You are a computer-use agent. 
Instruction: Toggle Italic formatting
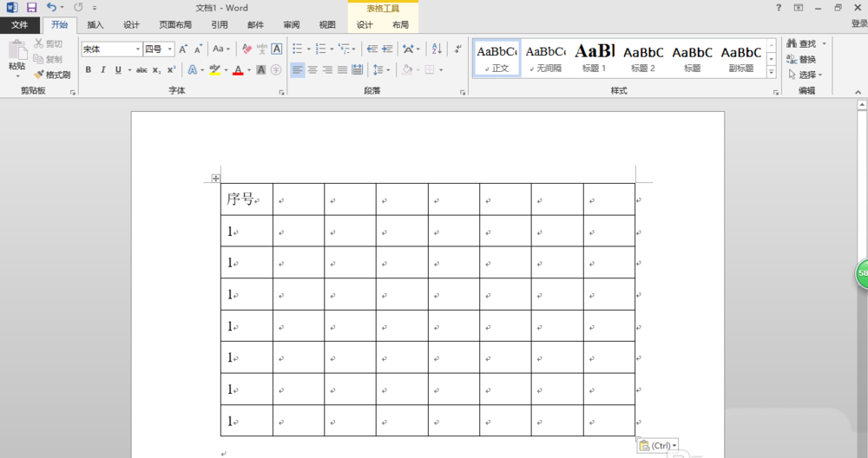[x=102, y=70]
